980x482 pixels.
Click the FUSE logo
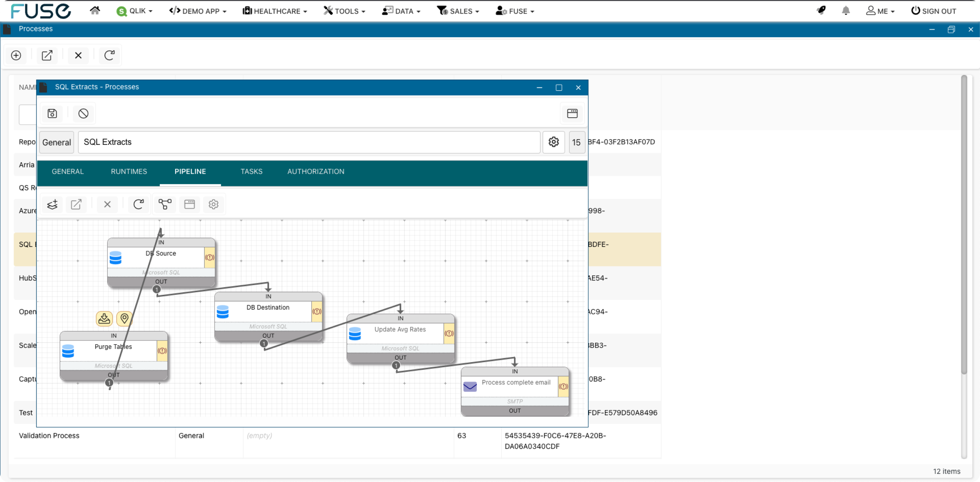(x=41, y=11)
